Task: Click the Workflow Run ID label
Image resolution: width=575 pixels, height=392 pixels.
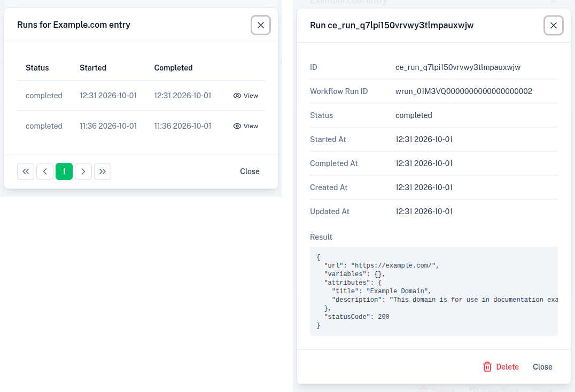Action: coord(339,91)
